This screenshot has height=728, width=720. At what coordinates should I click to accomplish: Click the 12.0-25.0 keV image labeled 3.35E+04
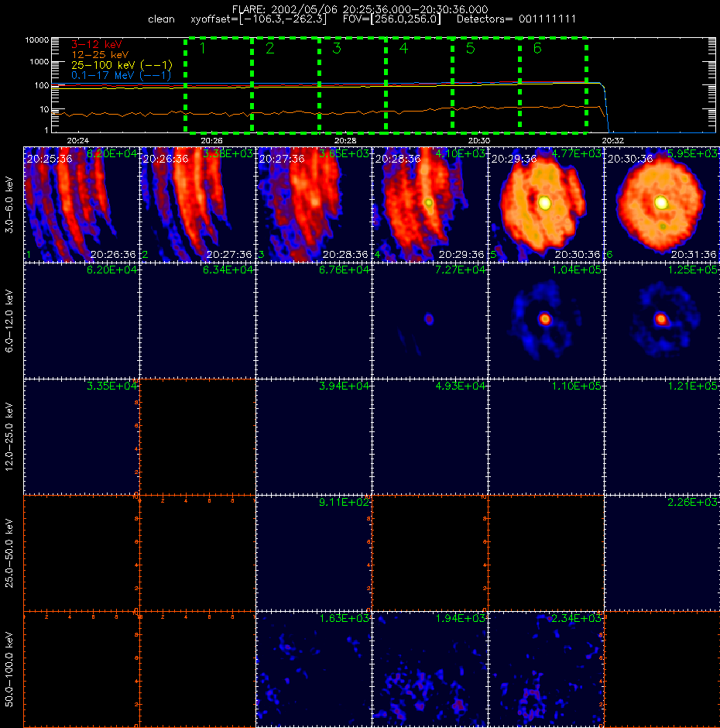tap(81, 437)
